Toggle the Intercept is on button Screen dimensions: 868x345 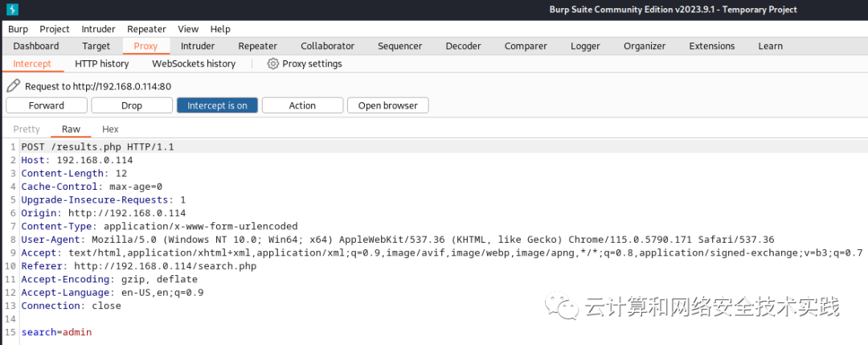217,105
